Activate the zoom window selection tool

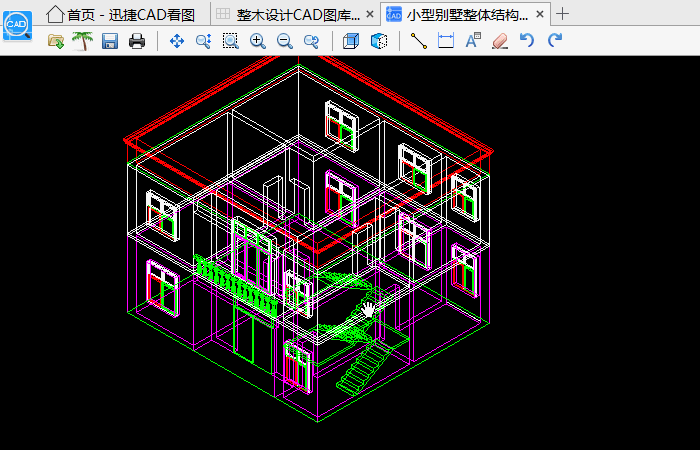[231, 41]
